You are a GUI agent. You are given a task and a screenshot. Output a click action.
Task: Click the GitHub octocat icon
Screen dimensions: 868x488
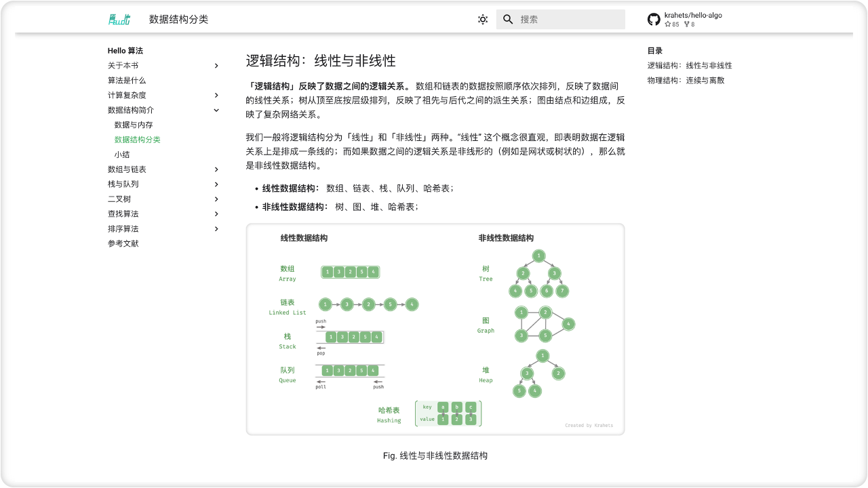pos(654,20)
